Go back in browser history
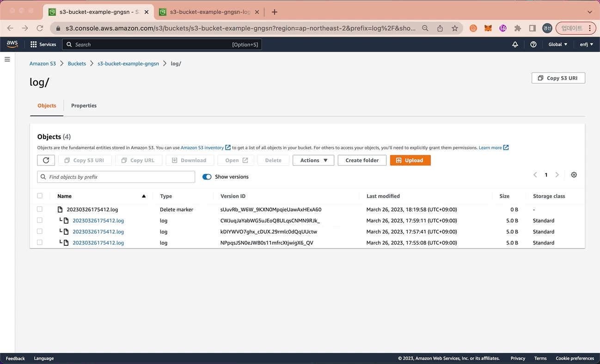Screen dimensions: 600x364 point(10,28)
